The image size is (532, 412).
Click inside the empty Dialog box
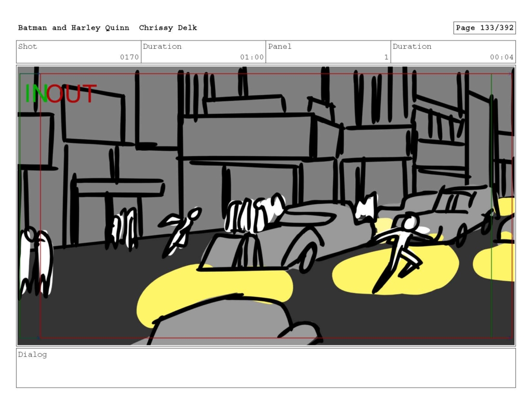pyautogui.click(x=266, y=368)
